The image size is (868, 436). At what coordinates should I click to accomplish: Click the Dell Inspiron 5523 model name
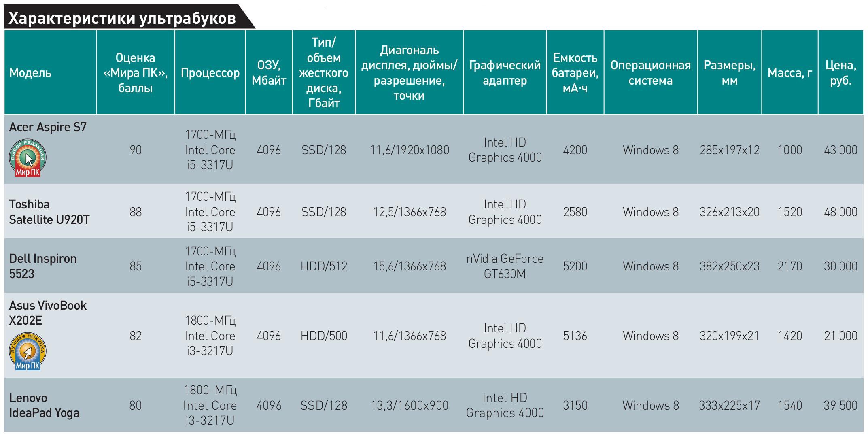pyautogui.click(x=43, y=266)
